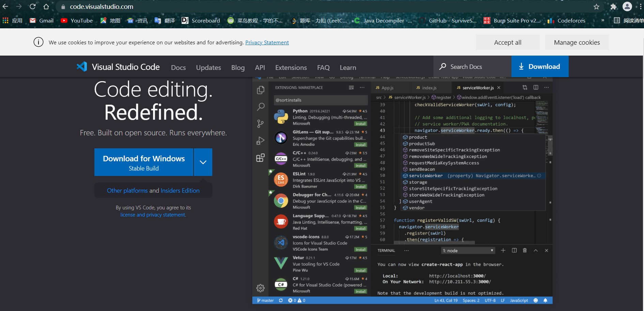Image resolution: width=644 pixels, height=311 pixels.
Task: Bookmark this page with the star icon
Action: click(x=596, y=6)
